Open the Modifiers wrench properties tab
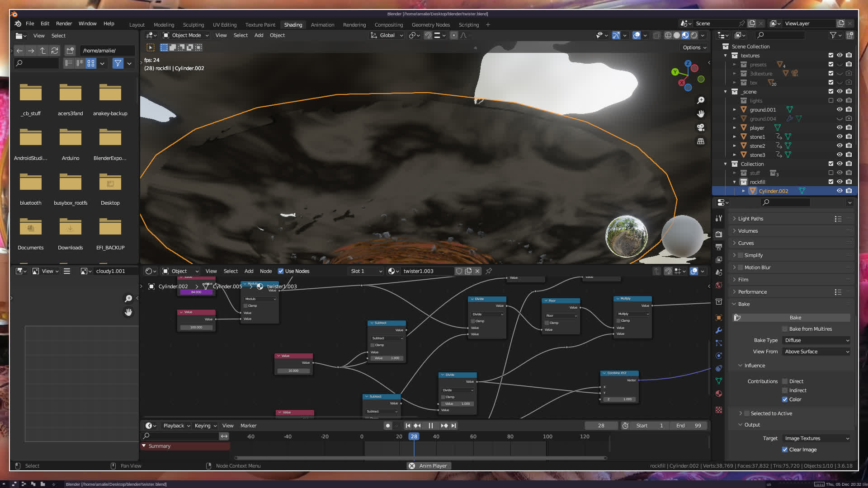Viewport: 868px width, 488px height. pos(719,330)
